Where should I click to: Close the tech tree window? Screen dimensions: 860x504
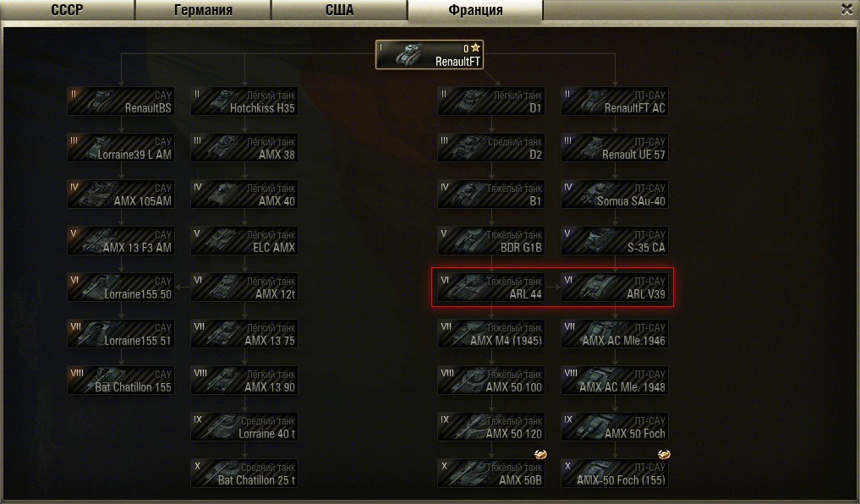[x=846, y=8]
